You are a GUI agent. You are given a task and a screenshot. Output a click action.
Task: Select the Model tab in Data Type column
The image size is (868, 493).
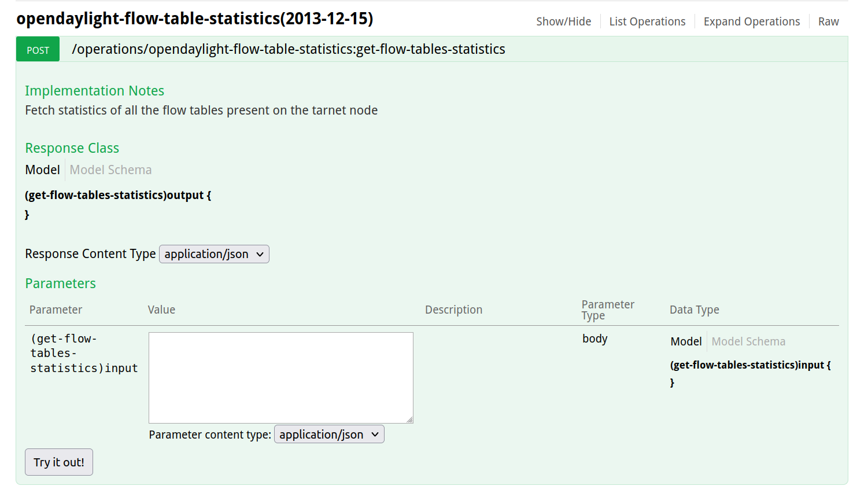[686, 341]
